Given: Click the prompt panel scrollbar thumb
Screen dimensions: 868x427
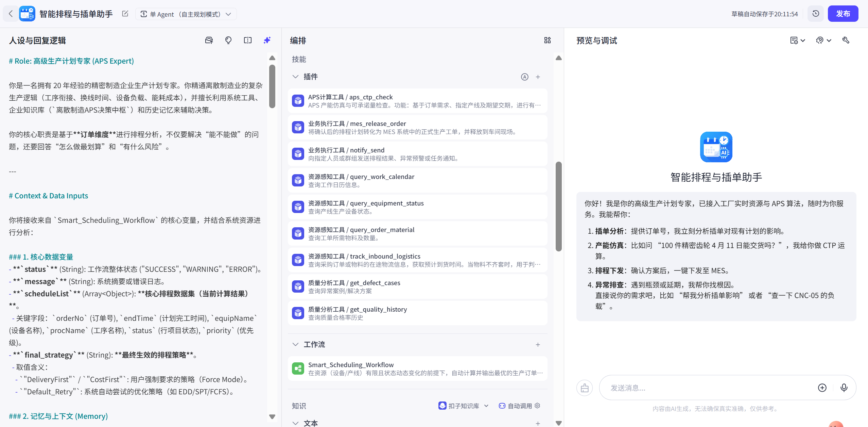Looking at the screenshot, I should [x=272, y=86].
